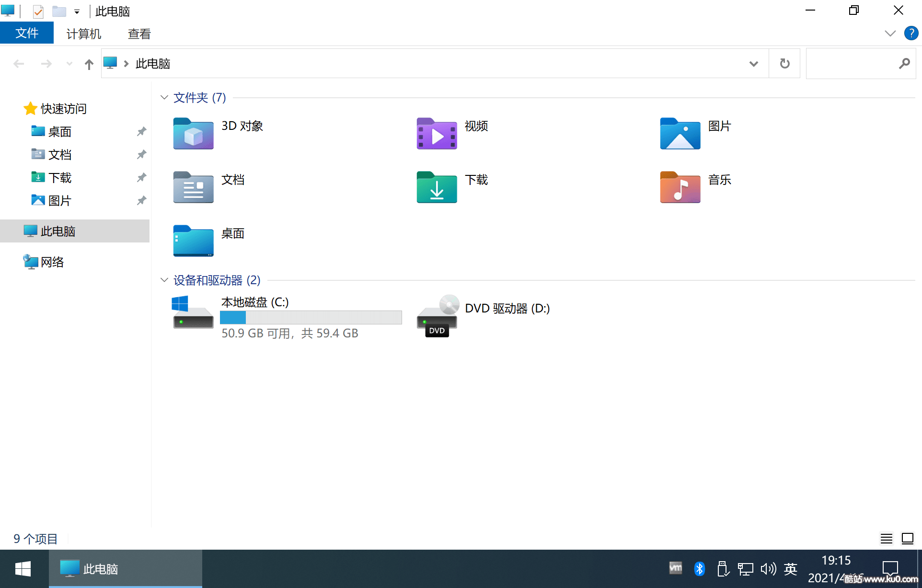This screenshot has width=922, height=588.
Task: Open the 下载 folder icon in main pane
Action: 437,187
